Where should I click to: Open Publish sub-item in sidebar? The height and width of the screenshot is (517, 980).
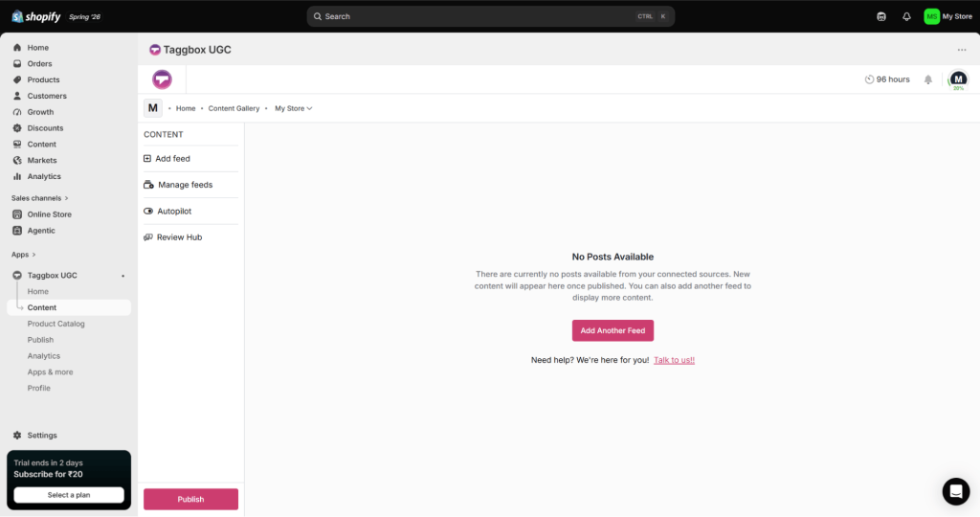point(40,340)
